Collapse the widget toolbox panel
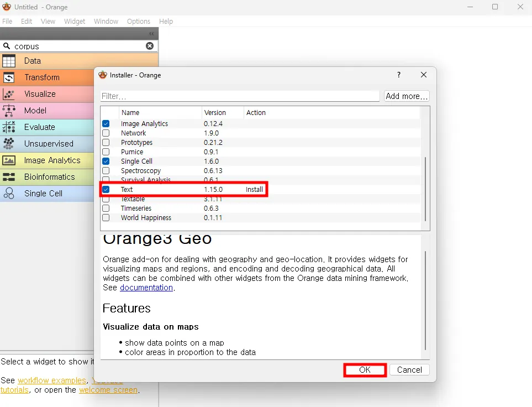Image resolution: width=532 pixels, height=407 pixels. coord(151,34)
